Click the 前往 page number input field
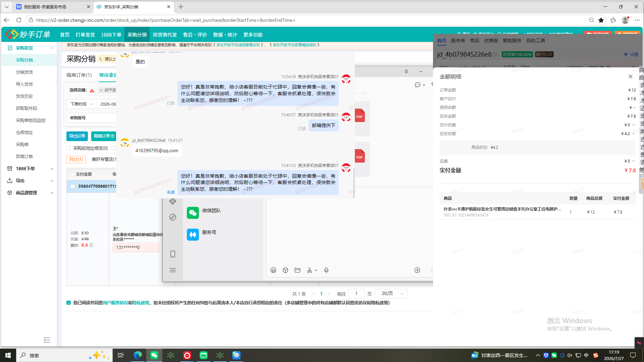644x362 pixels. click(x=357, y=294)
